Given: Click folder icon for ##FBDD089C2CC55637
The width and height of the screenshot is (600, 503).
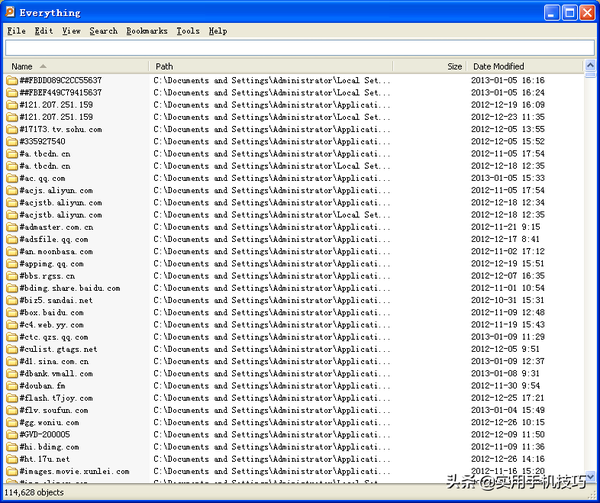Looking at the screenshot, I should point(12,80).
